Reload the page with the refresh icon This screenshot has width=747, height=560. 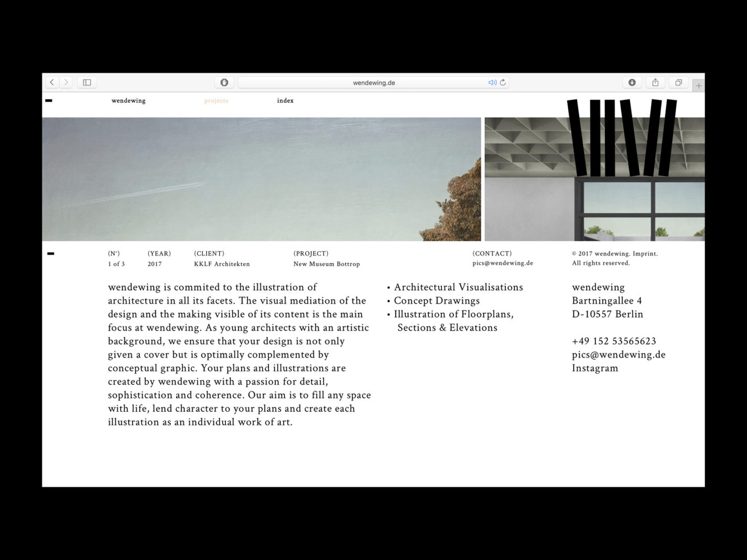[x=503, y=82]
